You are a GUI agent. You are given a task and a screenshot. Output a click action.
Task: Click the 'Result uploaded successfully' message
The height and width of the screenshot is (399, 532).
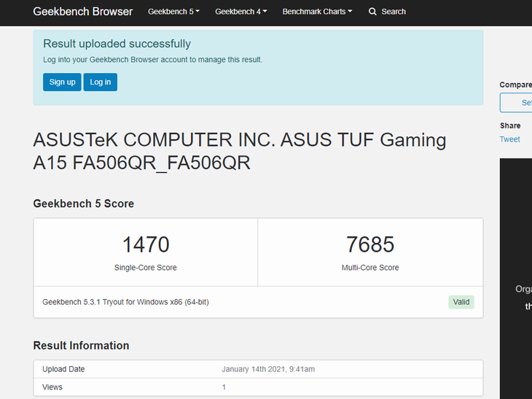[117, 44]
